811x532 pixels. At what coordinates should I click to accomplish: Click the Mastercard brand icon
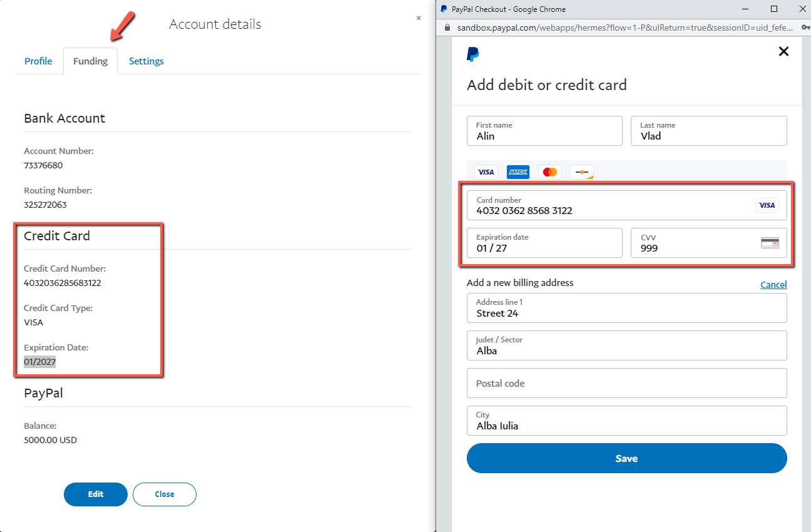(550, 172)
